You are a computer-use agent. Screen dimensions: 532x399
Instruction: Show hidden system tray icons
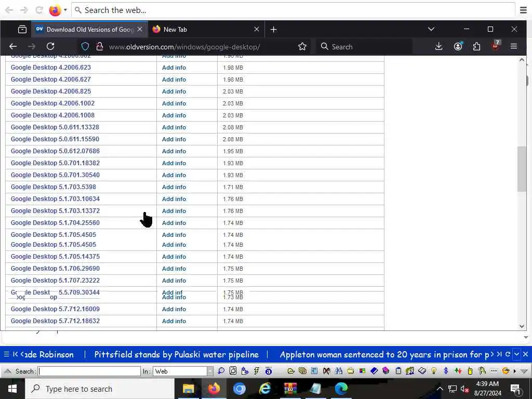pyautogui.click(x=440, y=389)
